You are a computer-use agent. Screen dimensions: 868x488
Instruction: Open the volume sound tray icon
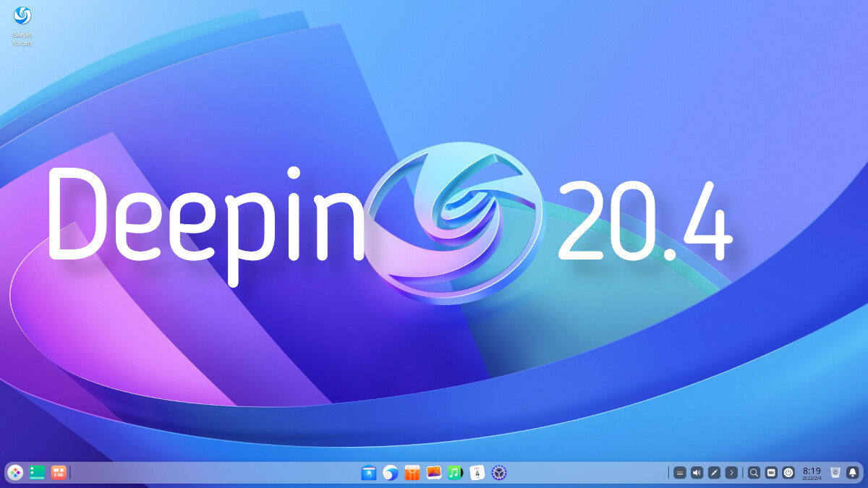[697, 473]
